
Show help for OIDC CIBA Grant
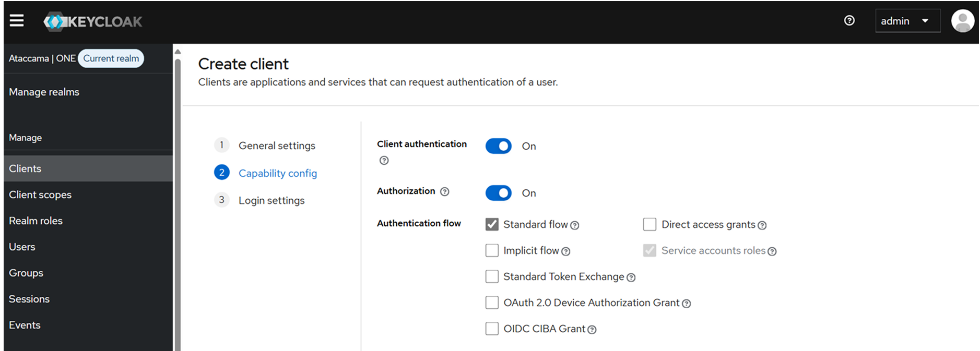click(592, 330)
